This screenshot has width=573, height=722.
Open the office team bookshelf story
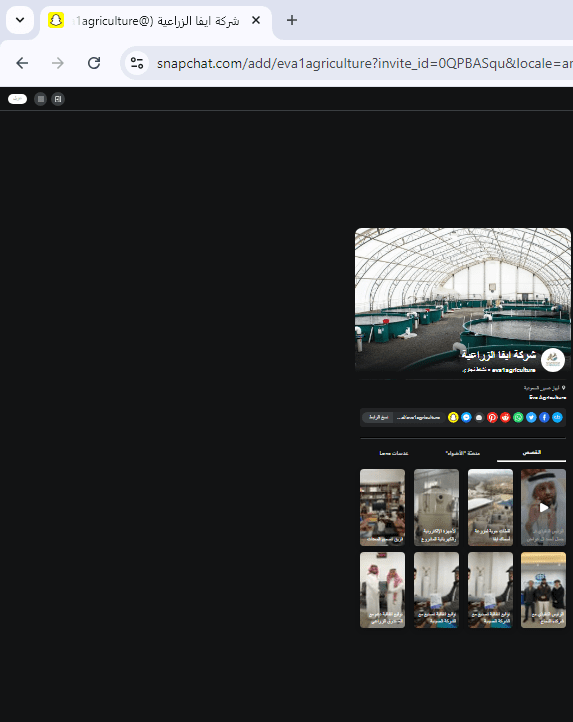(382, 507)
